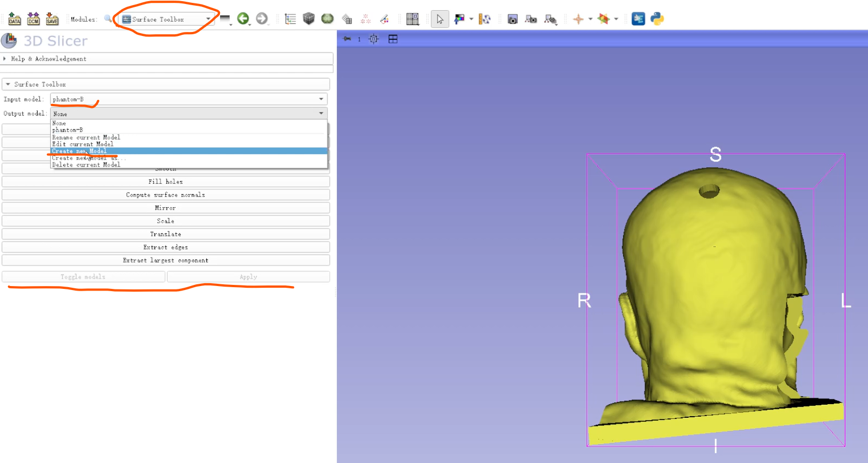Open the Transforms grid module icon

[x=347, y=19]
